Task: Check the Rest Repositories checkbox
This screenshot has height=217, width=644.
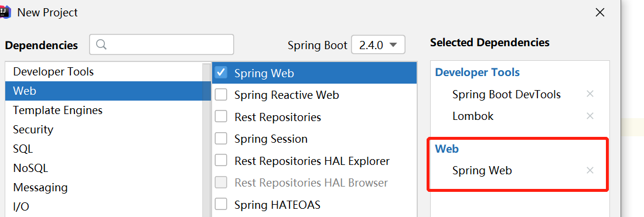Action: coord(221,116)
